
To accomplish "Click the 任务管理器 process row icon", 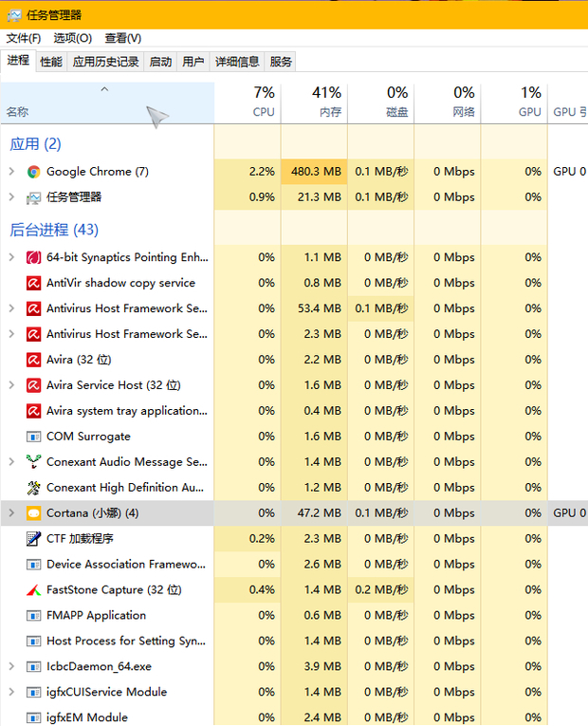I will coord(34,197).
